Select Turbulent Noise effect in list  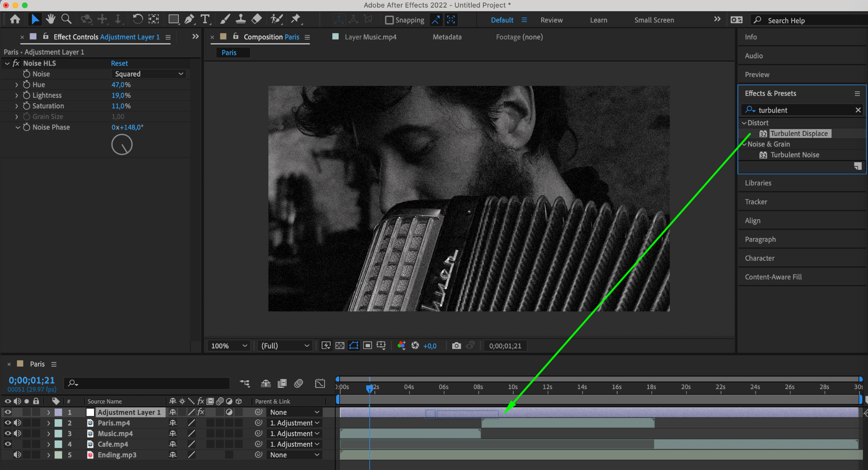[794, 155]
